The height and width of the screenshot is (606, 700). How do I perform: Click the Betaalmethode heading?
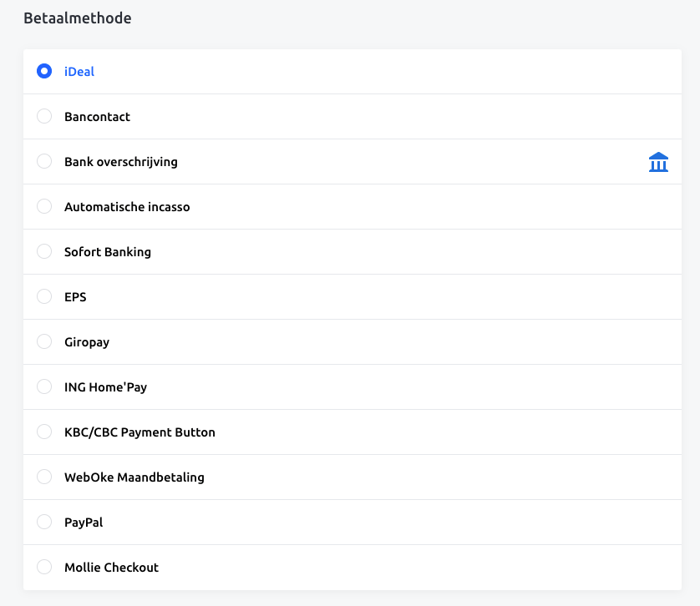[x=77, y=18]
